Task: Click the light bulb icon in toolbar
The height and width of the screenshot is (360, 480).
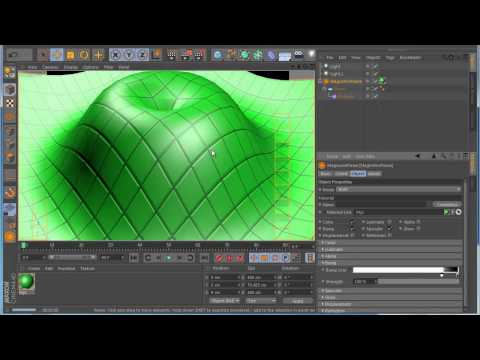Action: 311,54
